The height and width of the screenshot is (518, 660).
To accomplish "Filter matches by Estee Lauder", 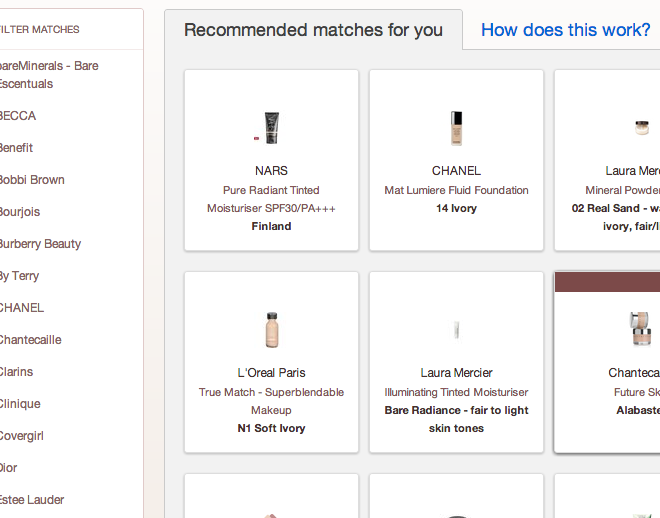I will click(32, 500).
